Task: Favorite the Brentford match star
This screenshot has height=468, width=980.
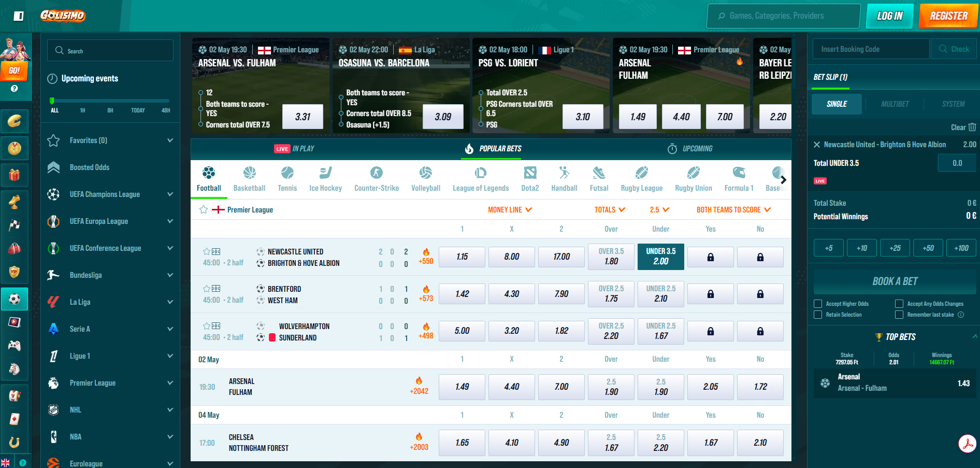Action: pyautogui.click(x=207, y=289)
